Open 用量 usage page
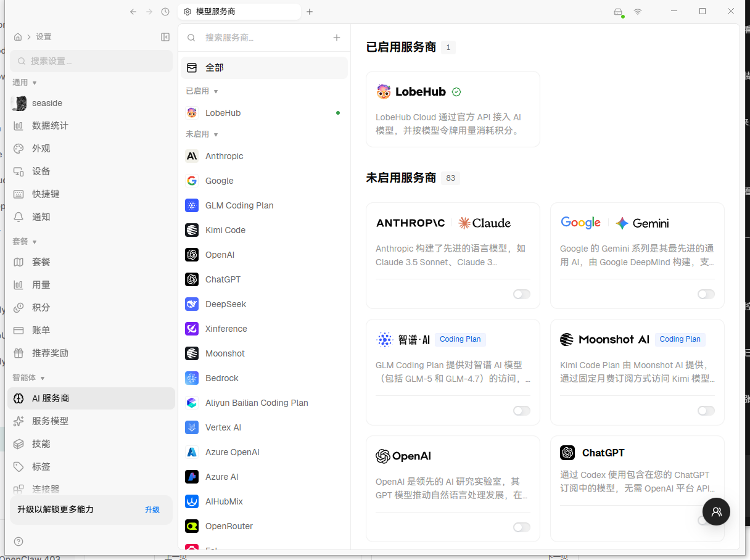This screenshot has width=750, height=560. click(91, 285)
